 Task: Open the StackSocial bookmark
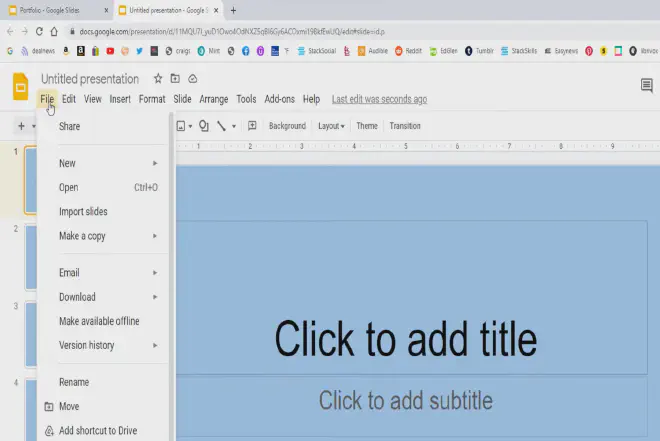click(317, 51)
